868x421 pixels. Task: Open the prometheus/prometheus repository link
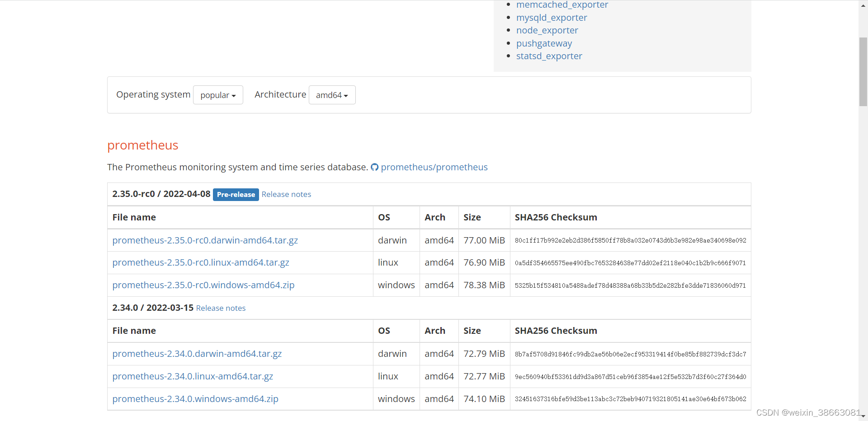coord(434,167)
